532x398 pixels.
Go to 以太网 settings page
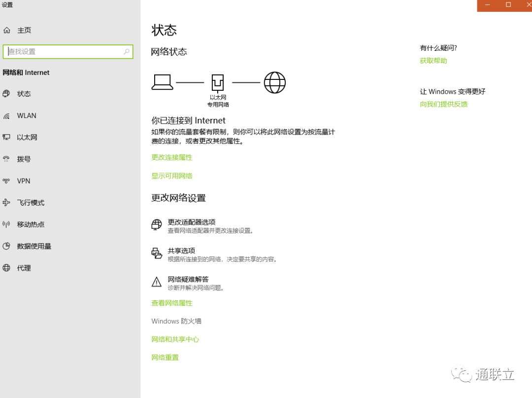(27, 137)
